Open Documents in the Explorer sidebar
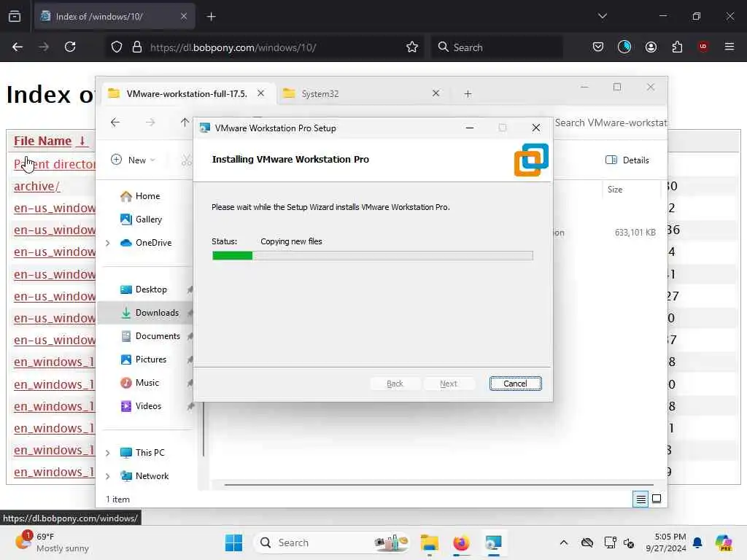The height and width of the screenshot is (560, 747). click(x=150, y=336)
